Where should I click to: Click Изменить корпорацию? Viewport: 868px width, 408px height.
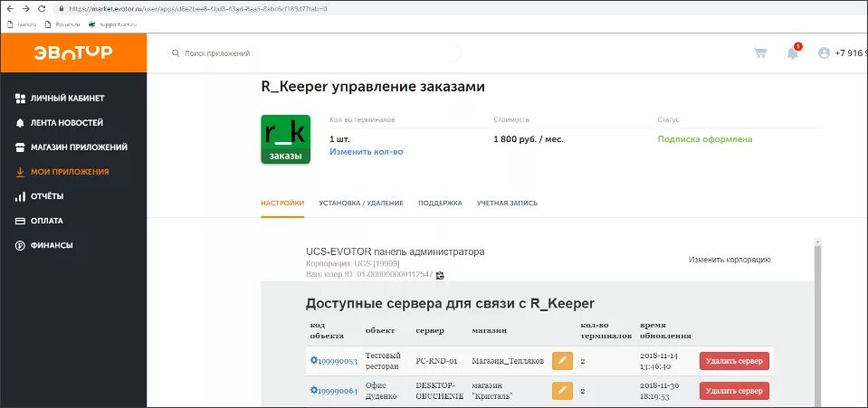730,260
